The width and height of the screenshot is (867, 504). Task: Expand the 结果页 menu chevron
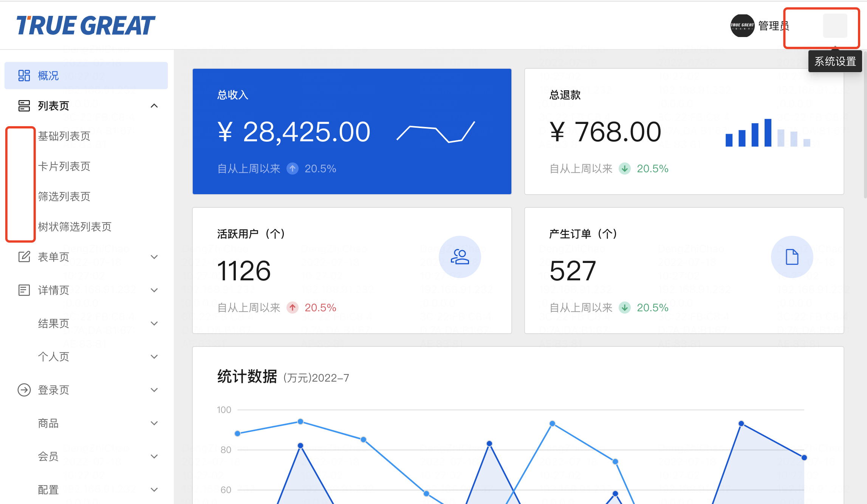pyautogui.click(x=154, y=323)
